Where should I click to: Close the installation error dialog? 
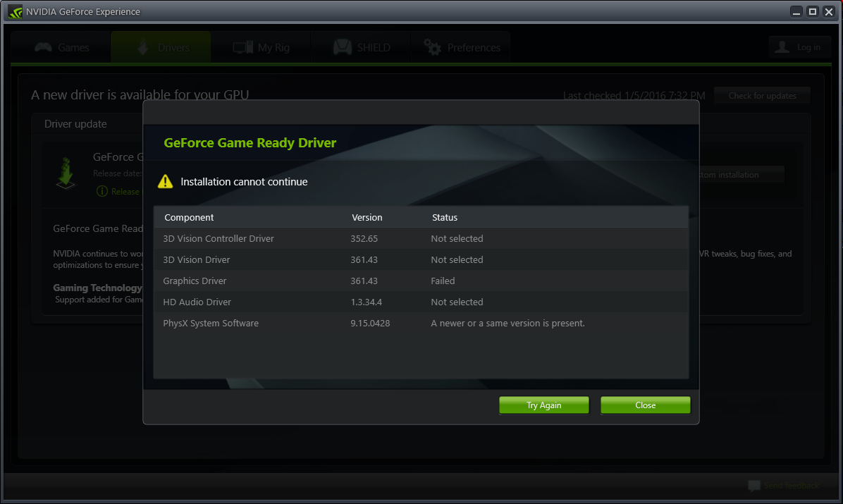[x=645, y=405]
